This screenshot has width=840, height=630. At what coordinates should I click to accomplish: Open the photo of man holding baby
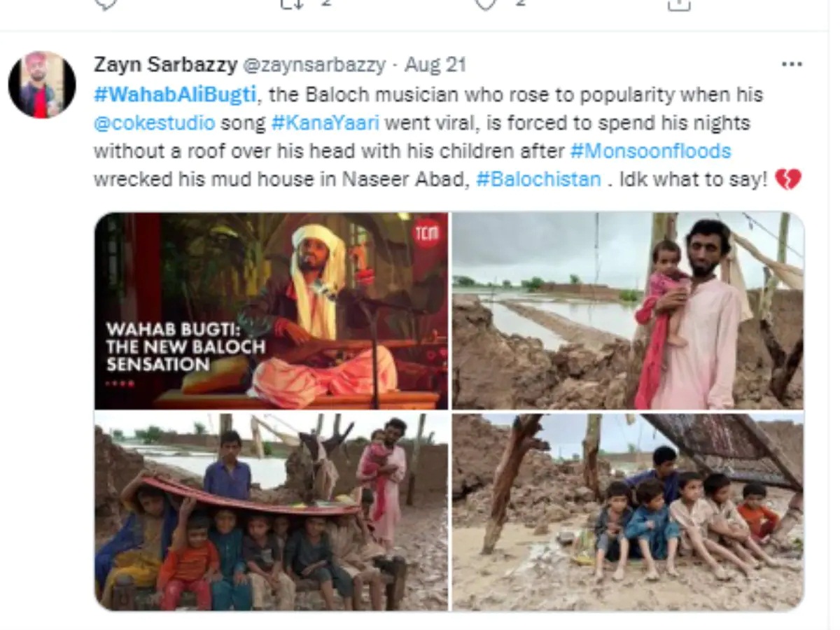[627, 311]
